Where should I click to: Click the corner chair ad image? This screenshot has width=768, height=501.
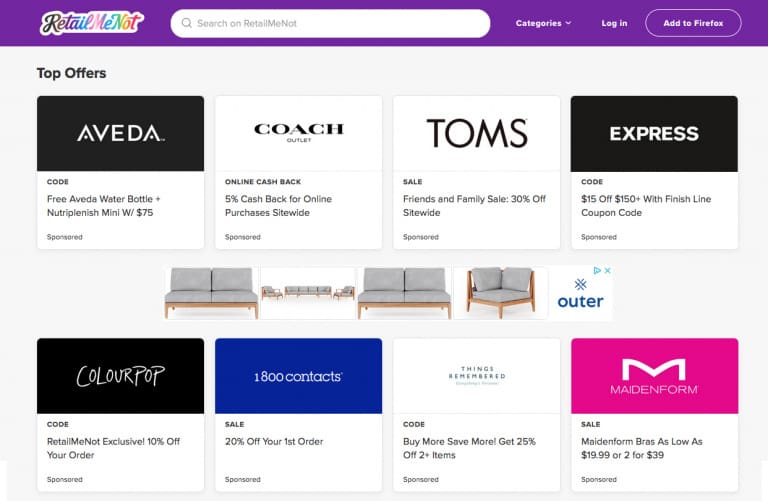[501, 293]
